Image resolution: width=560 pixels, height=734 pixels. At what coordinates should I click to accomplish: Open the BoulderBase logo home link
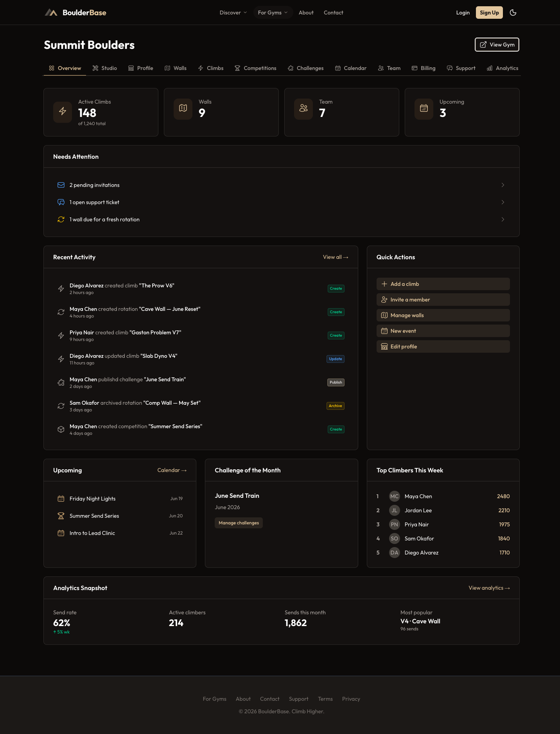[x=75, y=13]
